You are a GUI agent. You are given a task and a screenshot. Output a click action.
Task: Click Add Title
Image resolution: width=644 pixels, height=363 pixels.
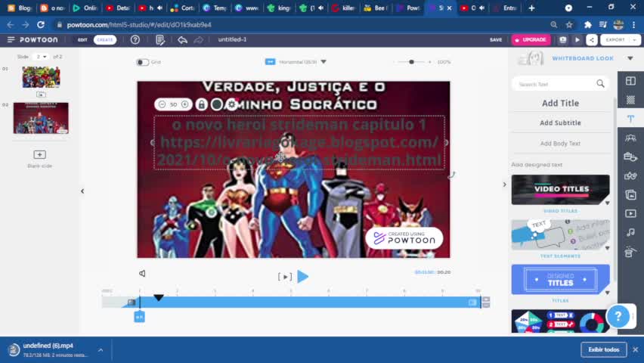(x=560, y=103)
